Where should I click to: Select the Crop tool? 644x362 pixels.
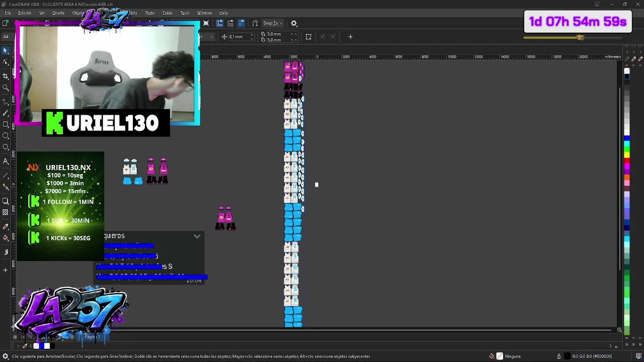(6, 76)
